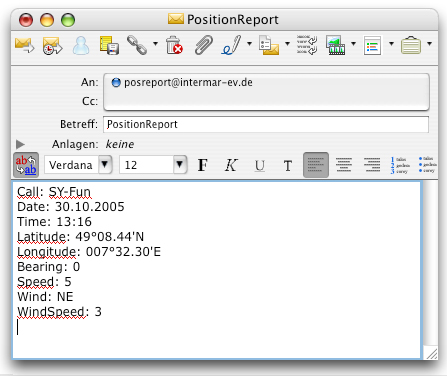Click the Cc label row

(90, 101)
